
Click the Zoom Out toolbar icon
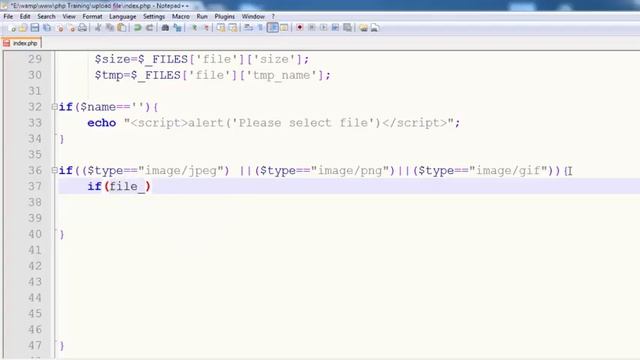coord(207,28)
